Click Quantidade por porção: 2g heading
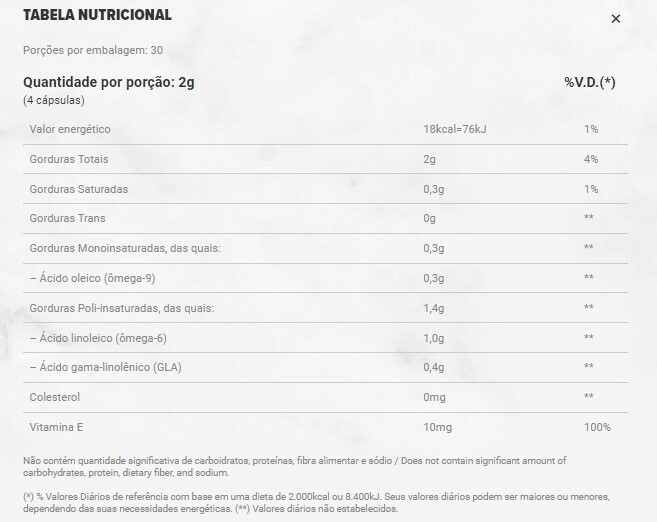657x522 pixels. coord(109,82)
